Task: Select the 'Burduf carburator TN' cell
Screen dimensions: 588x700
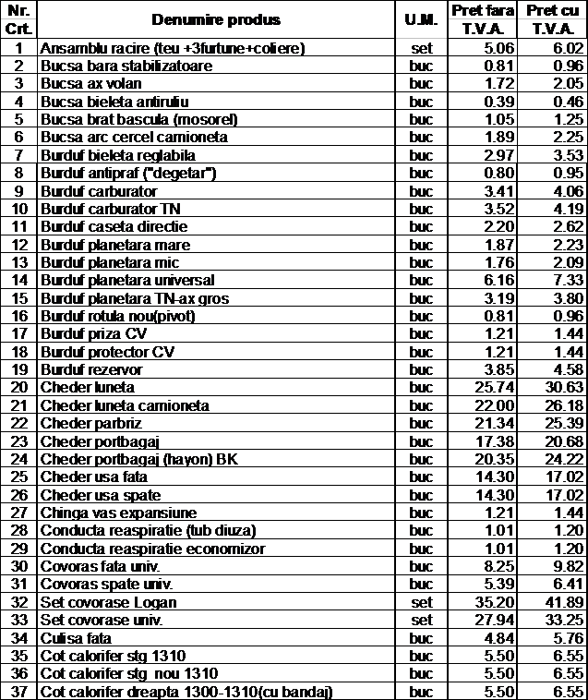Action: pyautogui.click(x=216, y=209)
